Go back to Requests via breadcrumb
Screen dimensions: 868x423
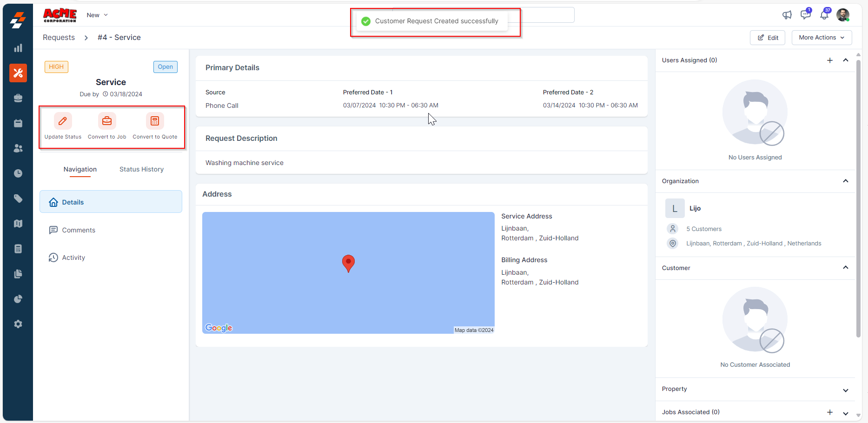59,38
